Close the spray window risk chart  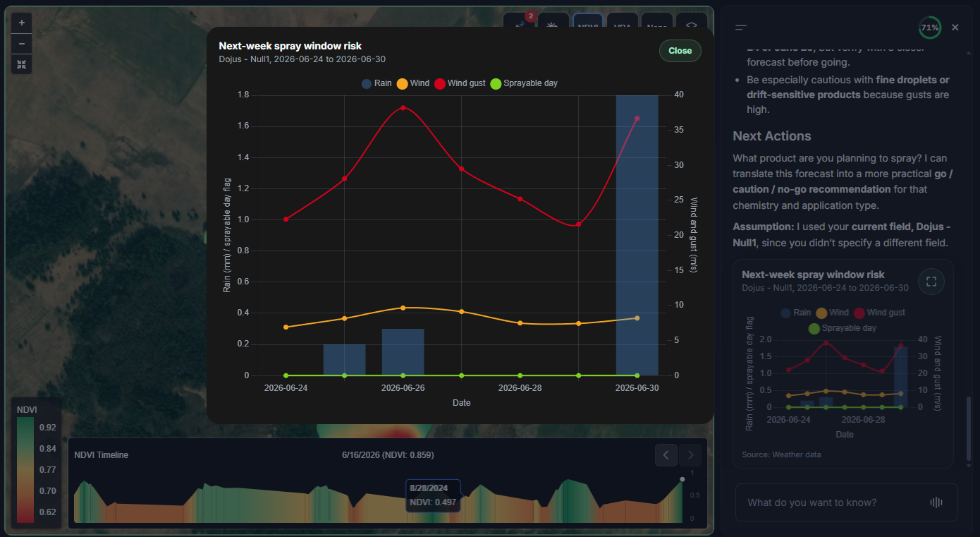click(x=680, y=51)
